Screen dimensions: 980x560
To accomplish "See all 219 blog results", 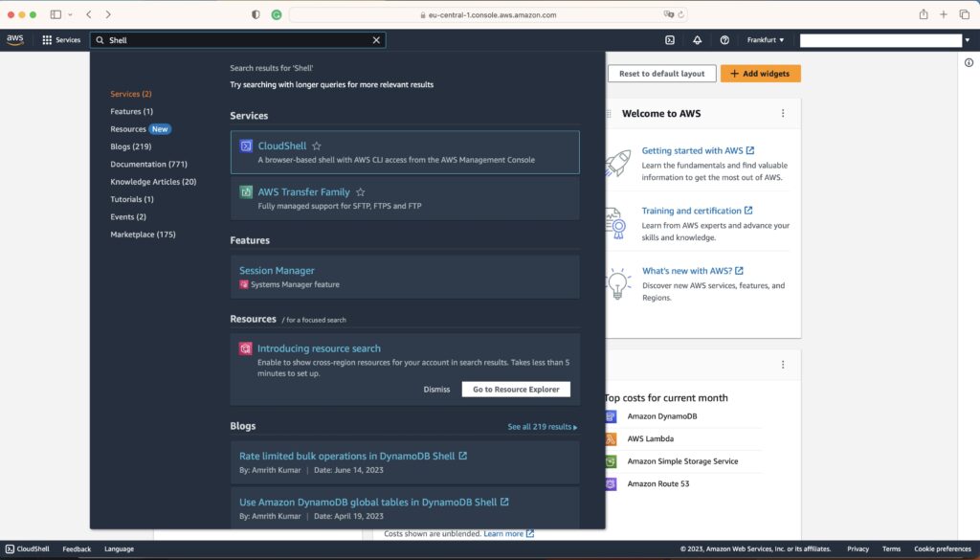I will [x=543, y=426].
